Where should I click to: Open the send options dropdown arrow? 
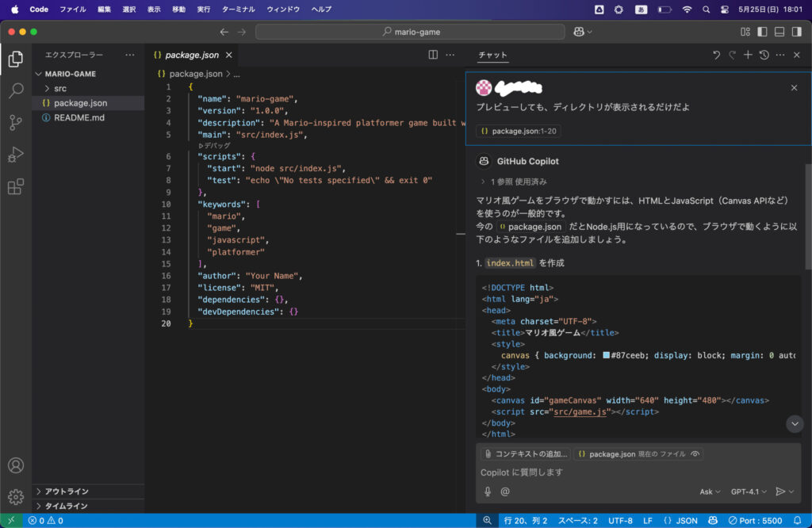791,492
